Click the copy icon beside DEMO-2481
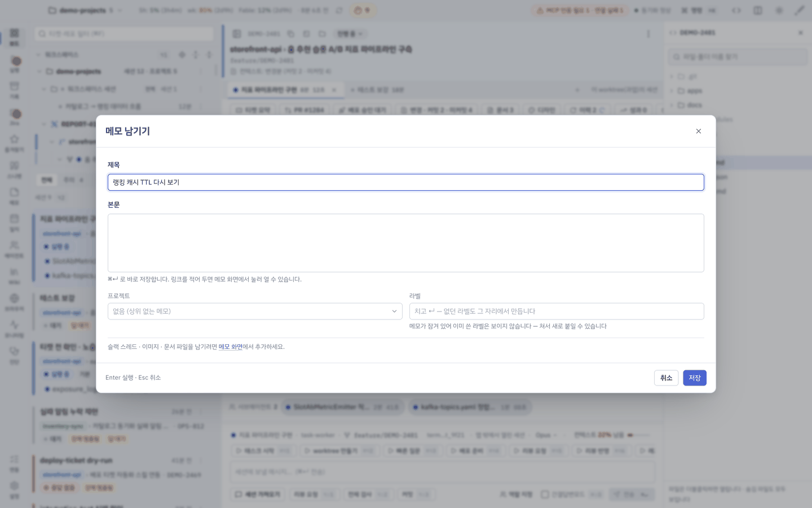812x508 pixels. coord(290,34)
